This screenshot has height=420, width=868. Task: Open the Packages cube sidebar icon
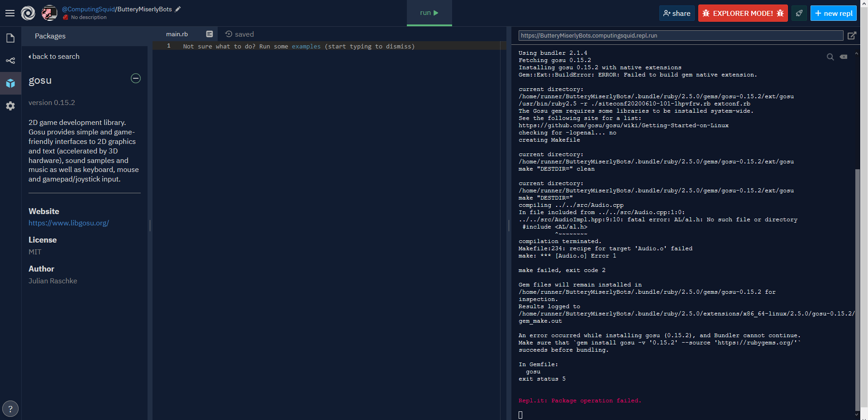pos(10,83)
